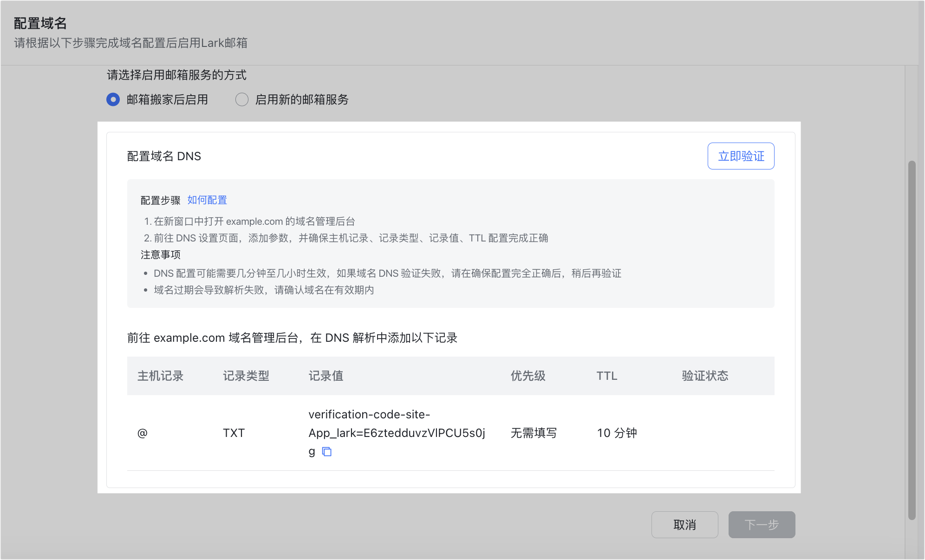The image size is (925, 560).
Task: Click the 主机记录 column header
Action: 161,376
